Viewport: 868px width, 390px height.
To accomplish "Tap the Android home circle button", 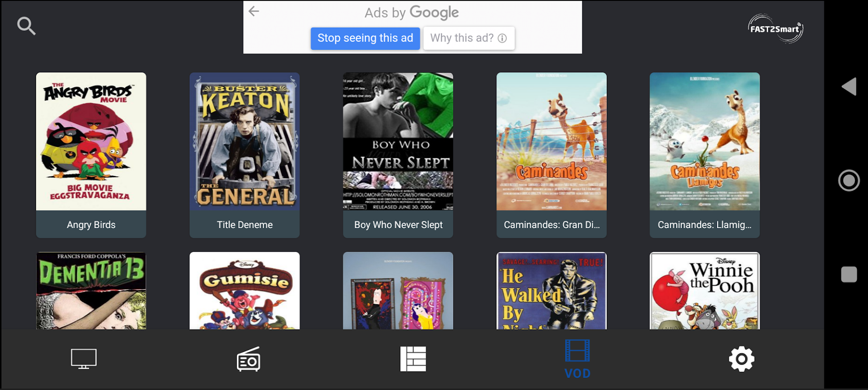I will pos(849,180).
